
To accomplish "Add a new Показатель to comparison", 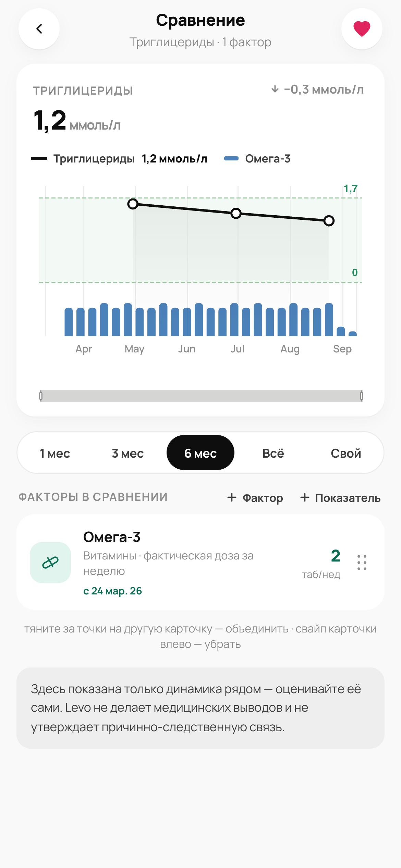I will pyautogui.click(x=340, y=498).
